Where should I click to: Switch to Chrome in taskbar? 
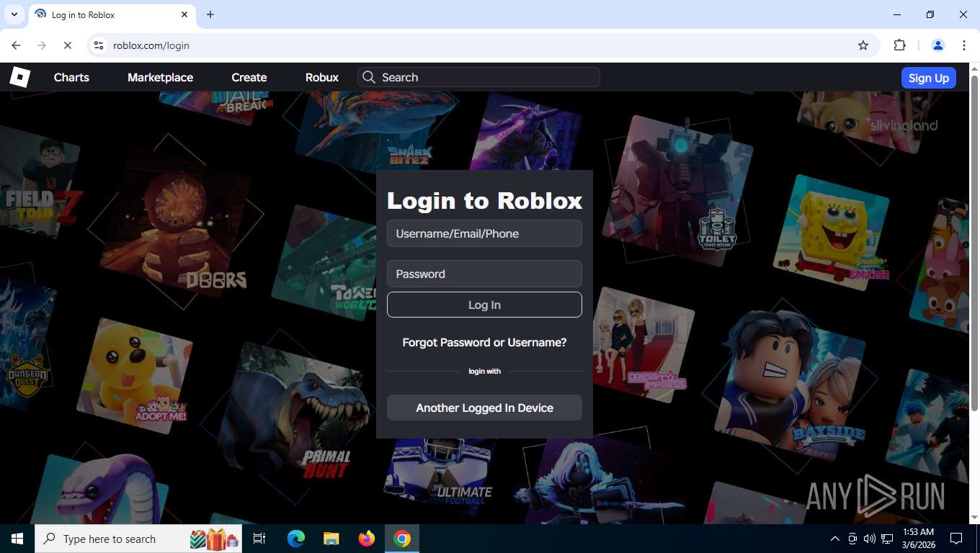pos(402,539)
